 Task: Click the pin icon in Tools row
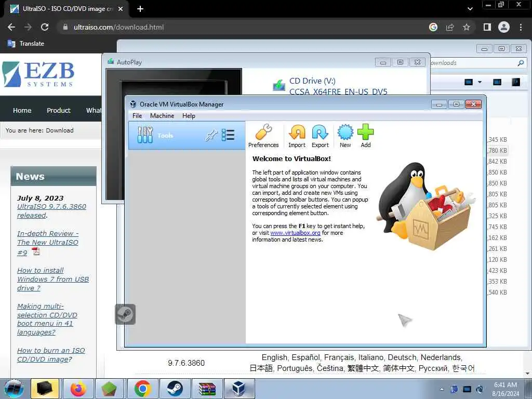point(211,135)
